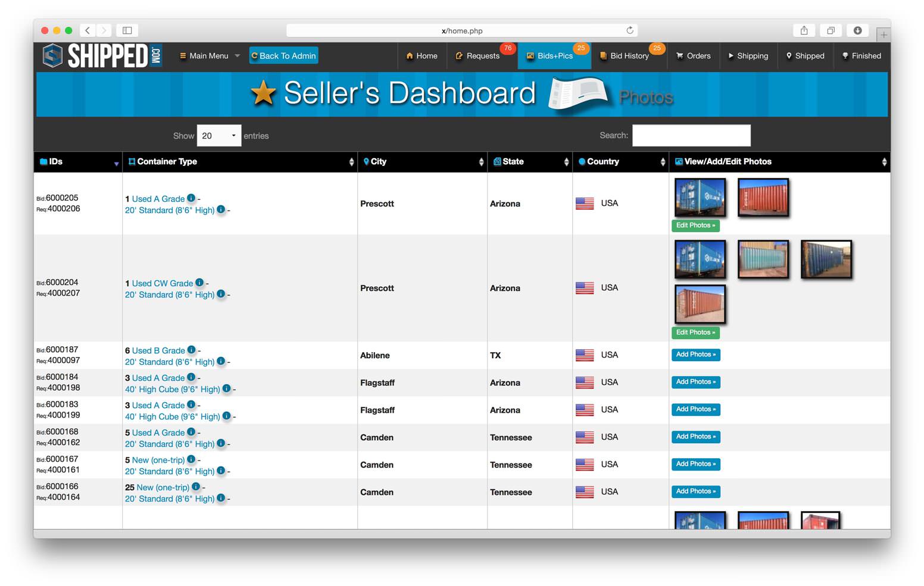The image size is (924, 586).
Task: Toggle the Safari sidebar icon
Action: pyautogui.click(x=127, y=30)
